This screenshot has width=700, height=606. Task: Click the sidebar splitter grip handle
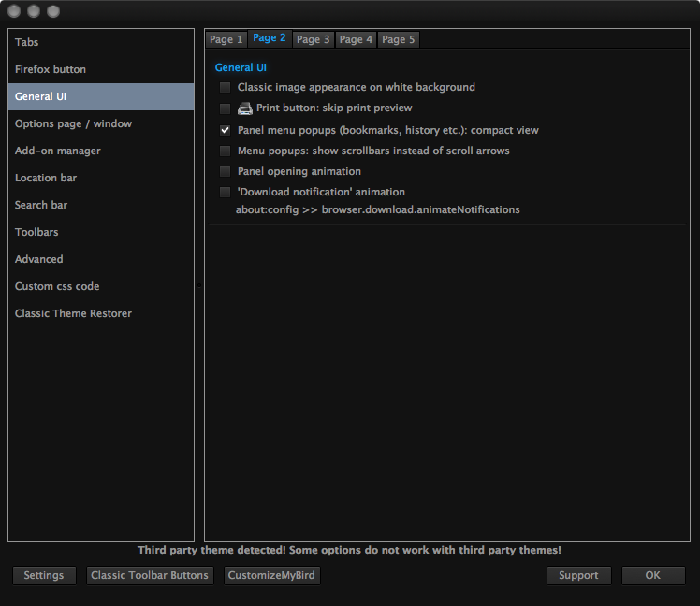tap(199, 285)
